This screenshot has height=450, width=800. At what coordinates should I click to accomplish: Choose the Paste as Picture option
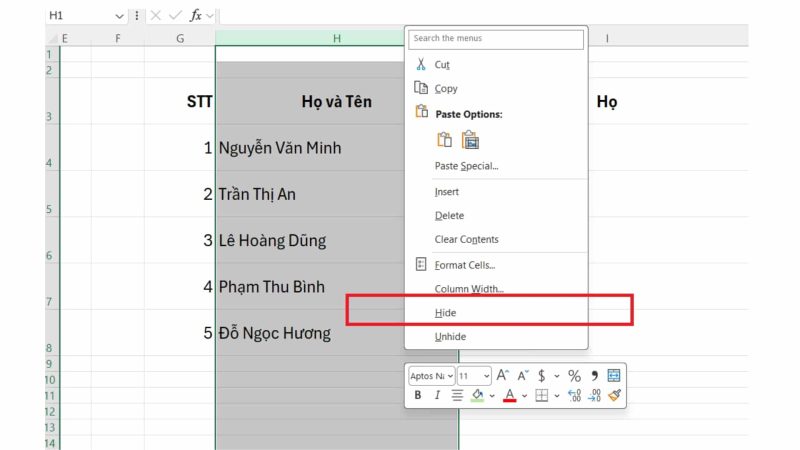coord(470,140)
